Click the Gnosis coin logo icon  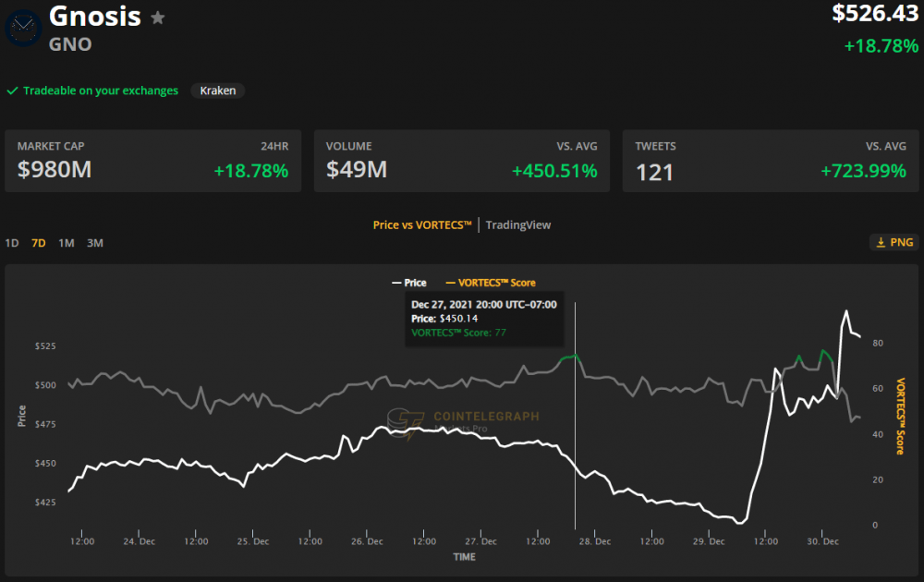point(23,27)
